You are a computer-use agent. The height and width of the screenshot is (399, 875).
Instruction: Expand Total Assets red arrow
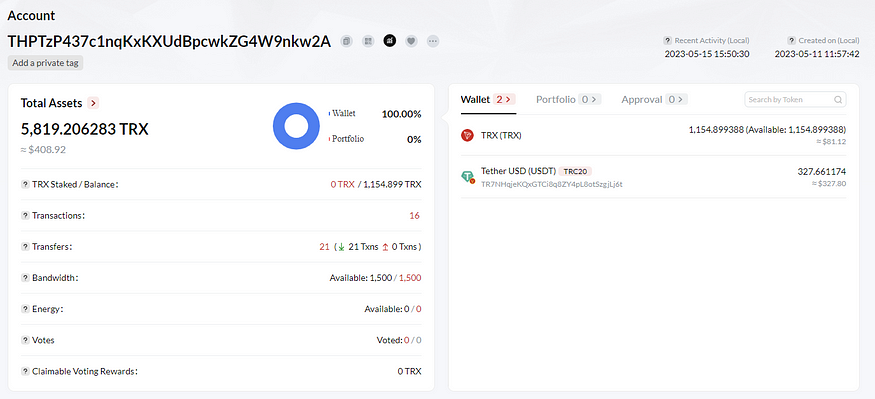click(94, 103)
